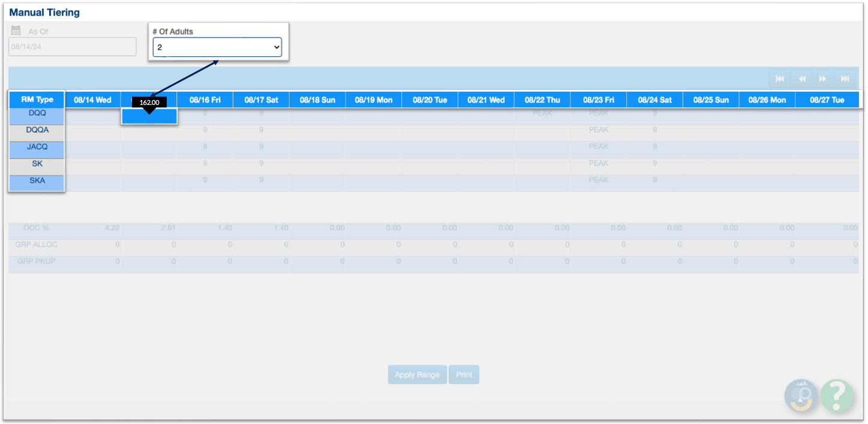The width and height of the screenshot is (868, 424).
Task: Select the DQQA room type row
Action: (37, 130)
